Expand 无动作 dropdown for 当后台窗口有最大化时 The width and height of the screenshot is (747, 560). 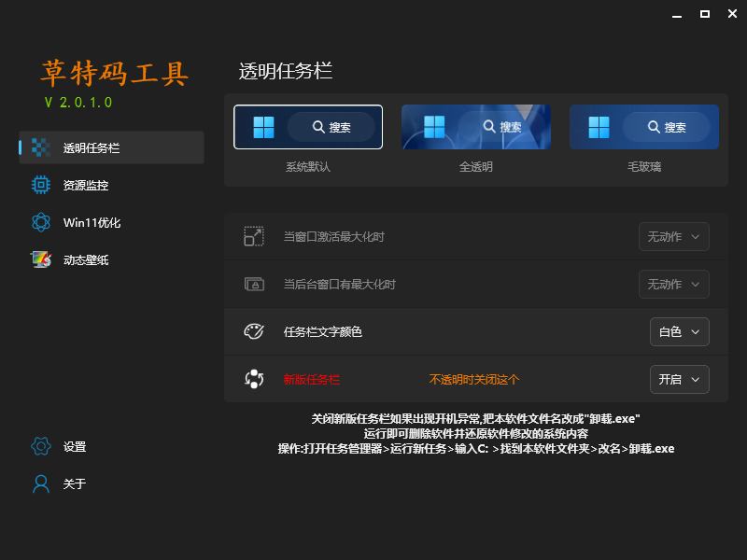tap(673, 285)
